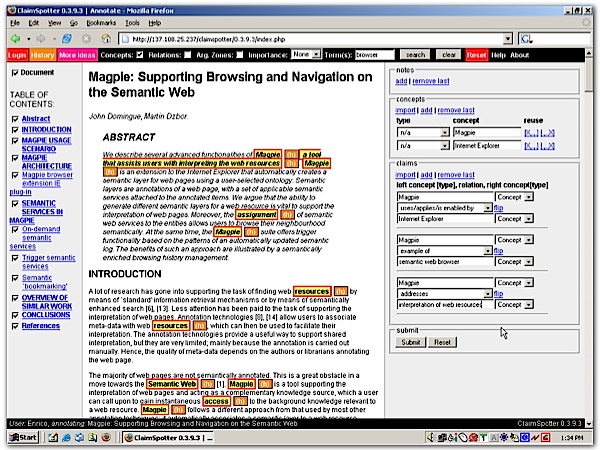Toggle the CONCLUSIONS section checkbox
The width and height of the screenshot is (600, 450).
(15, 315)
